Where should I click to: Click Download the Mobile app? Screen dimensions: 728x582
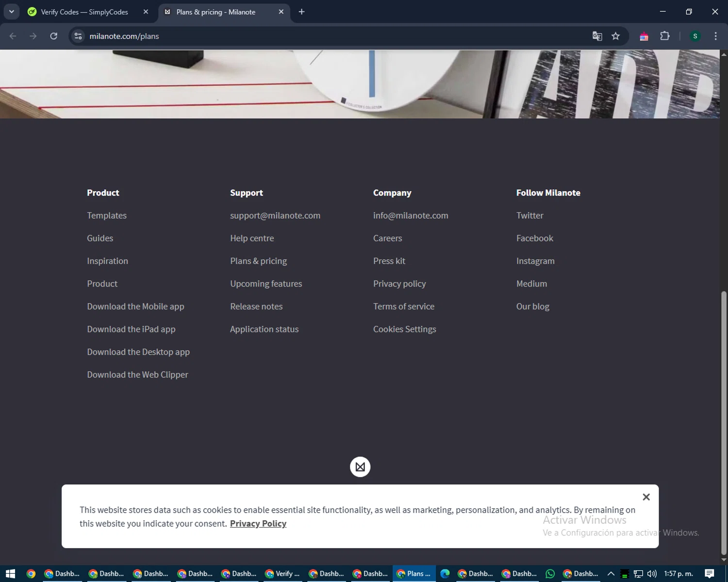[x=136, y=307]
